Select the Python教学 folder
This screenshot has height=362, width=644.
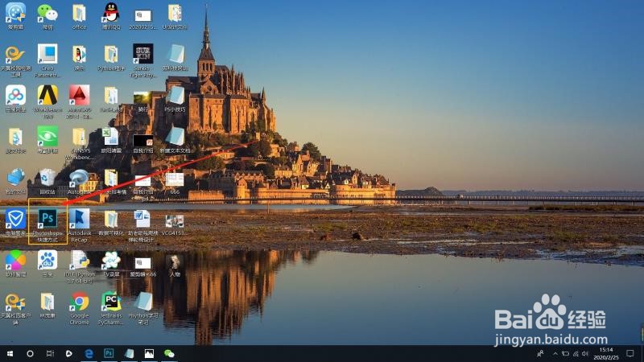[x=111, y=58]
